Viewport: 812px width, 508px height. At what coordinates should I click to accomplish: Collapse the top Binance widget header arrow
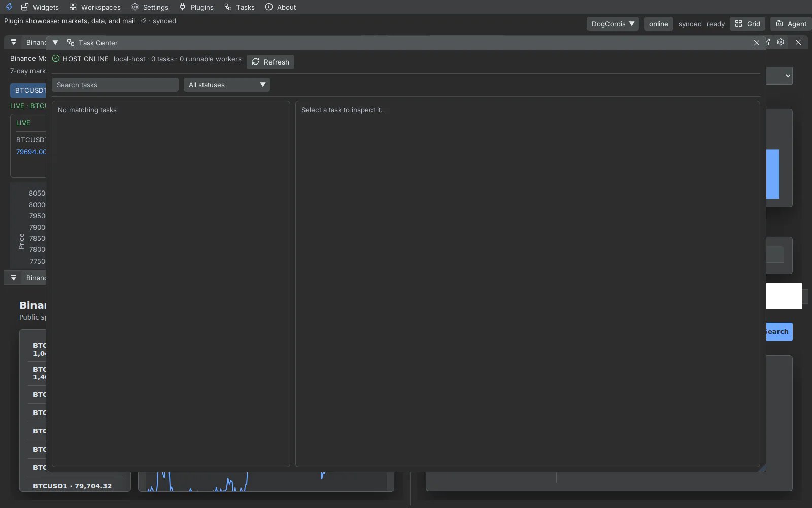(14, 42)
